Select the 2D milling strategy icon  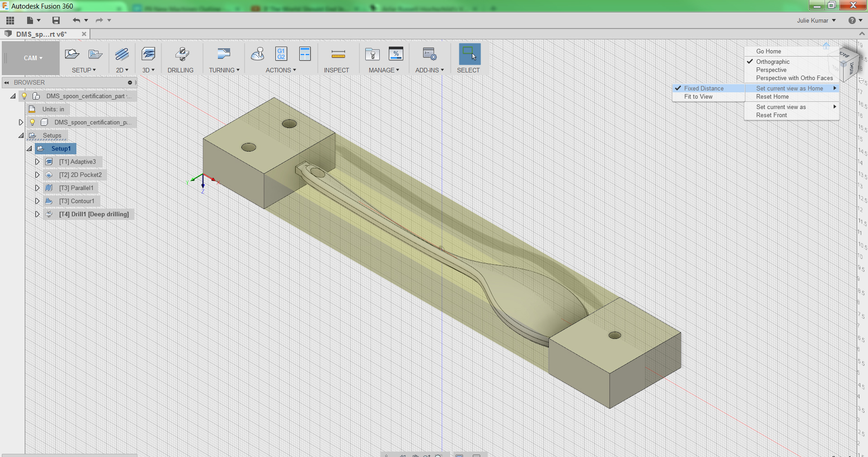click(122, 54)
